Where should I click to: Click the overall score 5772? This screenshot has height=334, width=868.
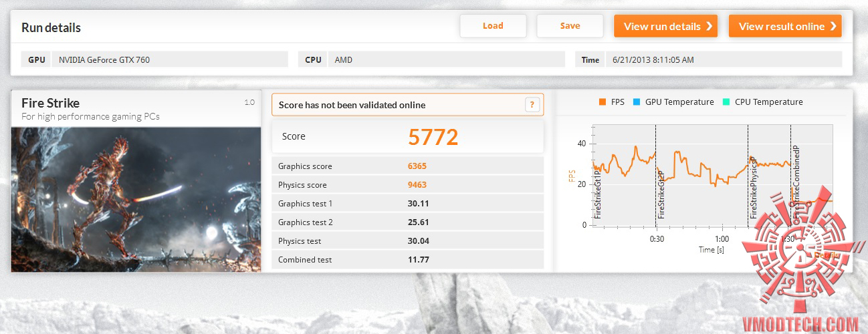pos(433,137)
